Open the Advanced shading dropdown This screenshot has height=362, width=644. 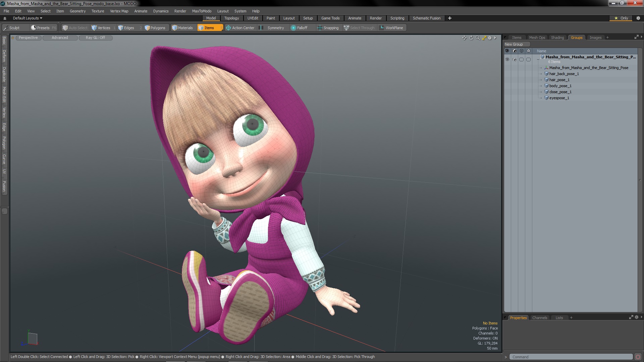tap(60, 38)
